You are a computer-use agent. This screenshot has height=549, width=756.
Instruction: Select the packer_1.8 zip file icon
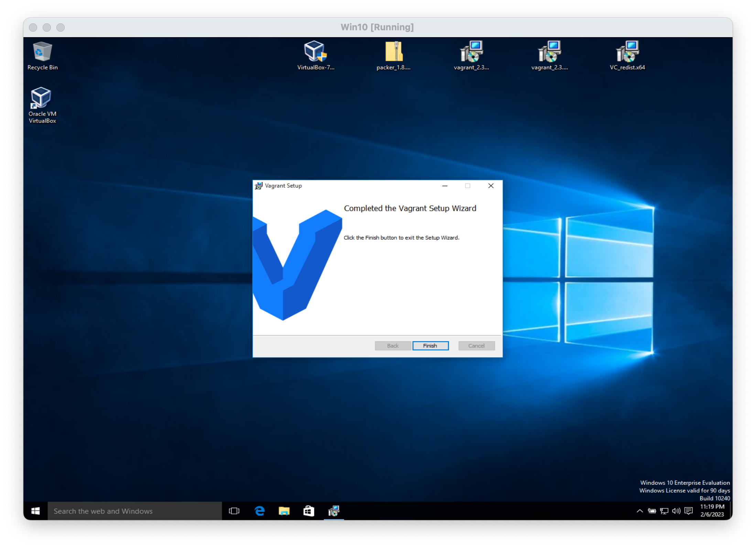click(x=393, y=55)
